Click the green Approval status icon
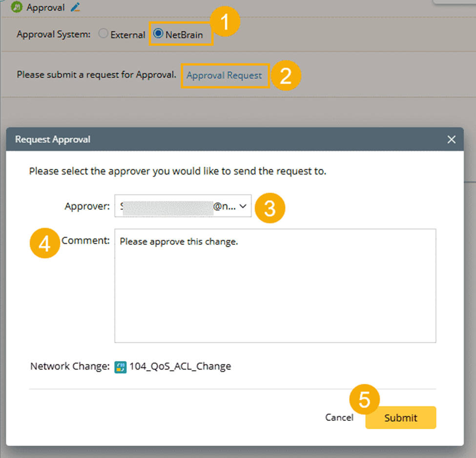Image resolution: width=476 pixels, height=458 pixels. pyautogui.click(x=17, y=7)
